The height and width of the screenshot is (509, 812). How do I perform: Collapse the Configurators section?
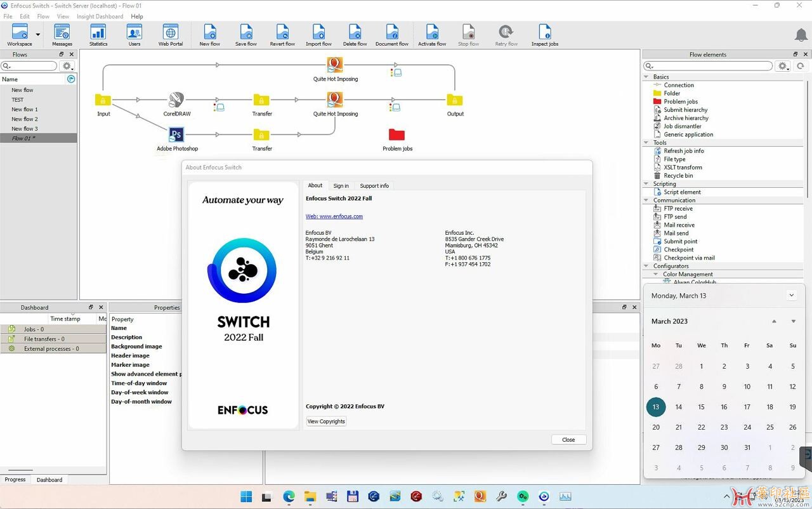click(x=646, y=267)
